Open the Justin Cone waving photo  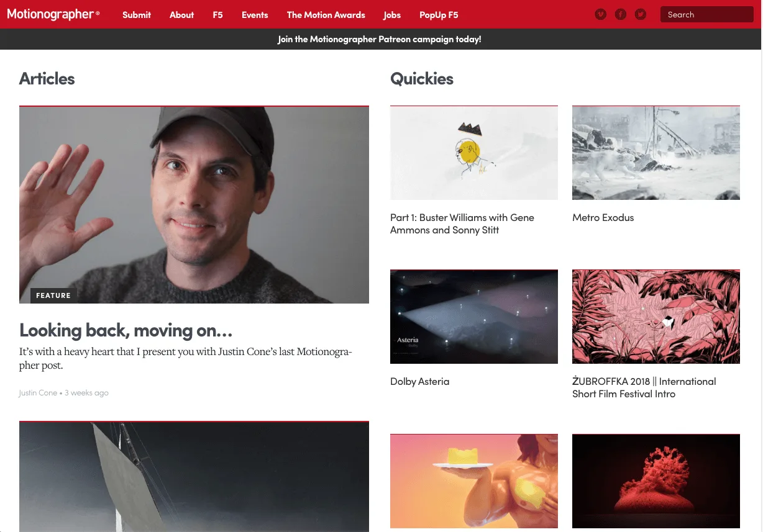[x=194, y=205]
